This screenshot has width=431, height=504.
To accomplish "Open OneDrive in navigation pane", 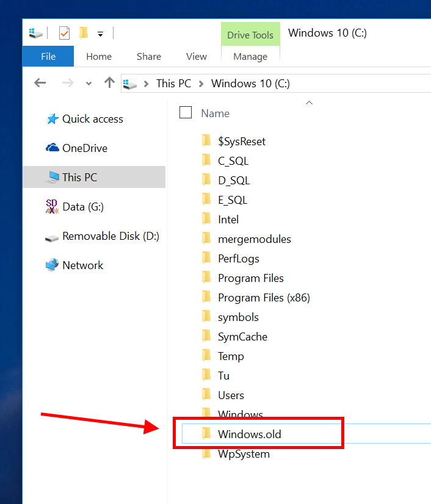I will (76, 148).
